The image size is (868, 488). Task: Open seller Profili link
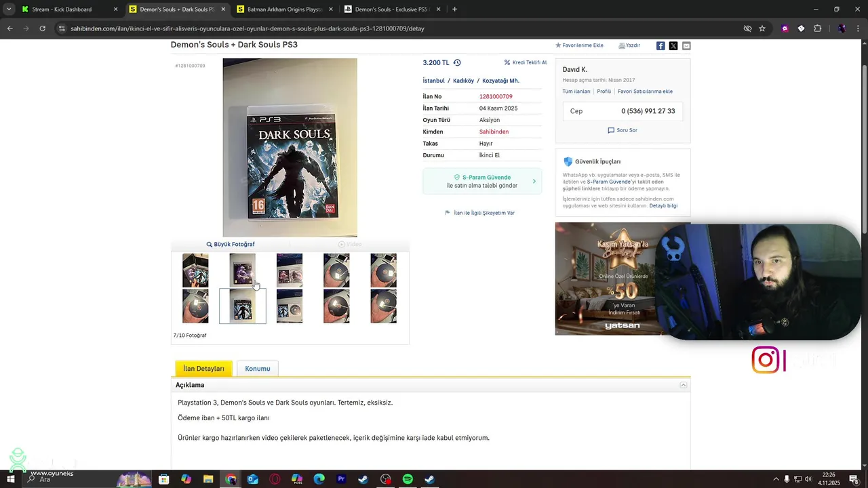click(604, 91)
